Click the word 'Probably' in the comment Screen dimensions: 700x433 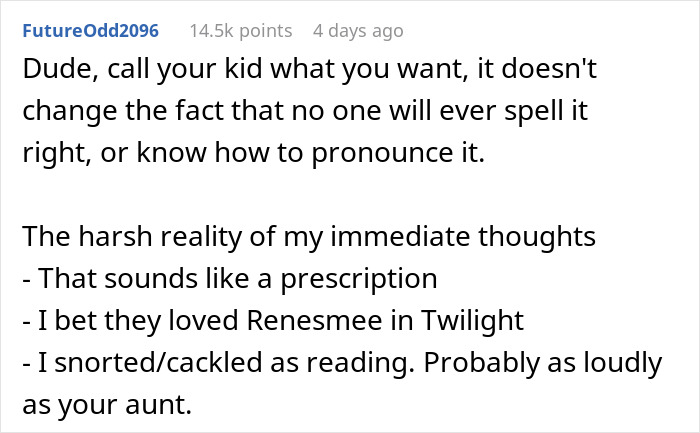tap(482, 363)
